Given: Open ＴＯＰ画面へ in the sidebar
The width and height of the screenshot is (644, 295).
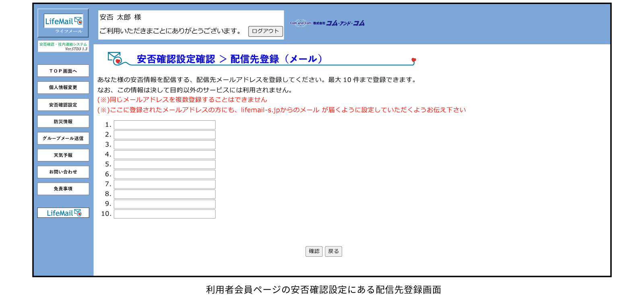Looking at the screenshot, I should coord(63,71).
